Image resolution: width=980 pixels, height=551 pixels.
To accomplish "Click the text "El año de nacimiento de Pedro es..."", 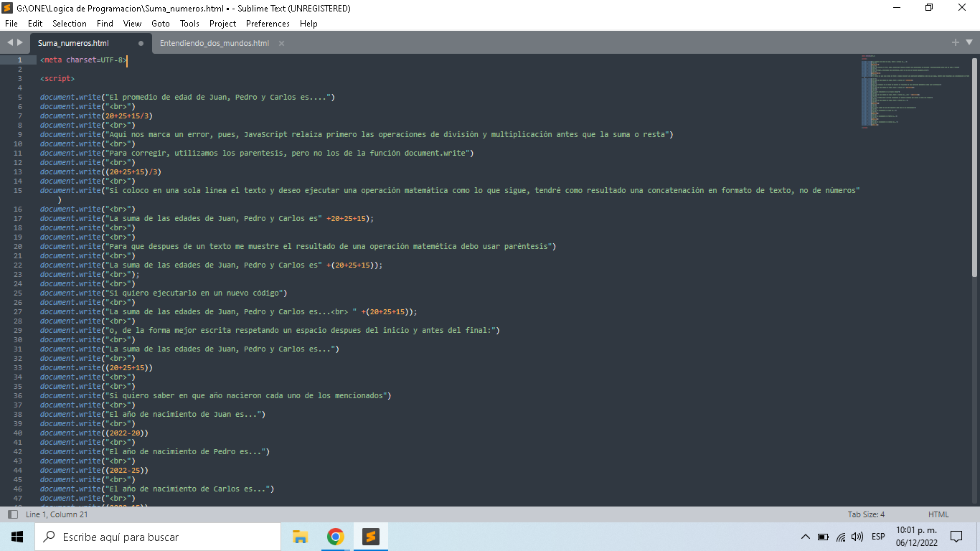I will click(185, 451).
